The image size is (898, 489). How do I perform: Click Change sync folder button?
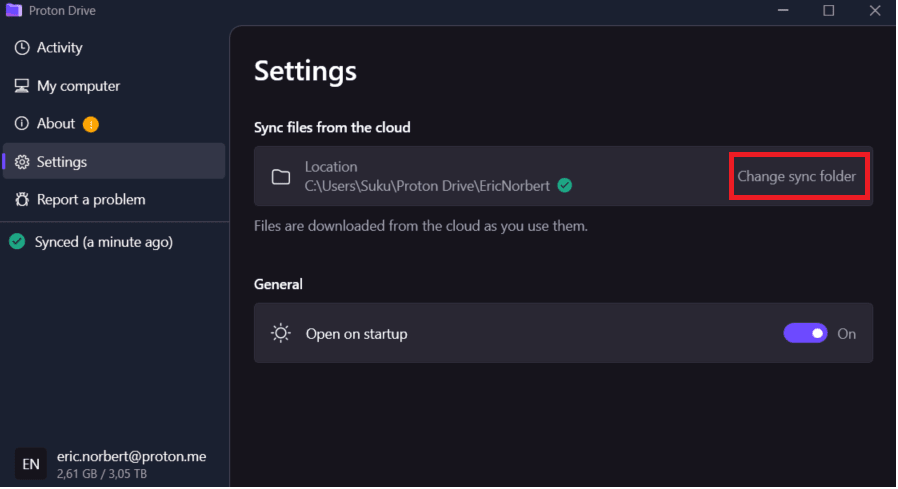click(x=797, y=176)
